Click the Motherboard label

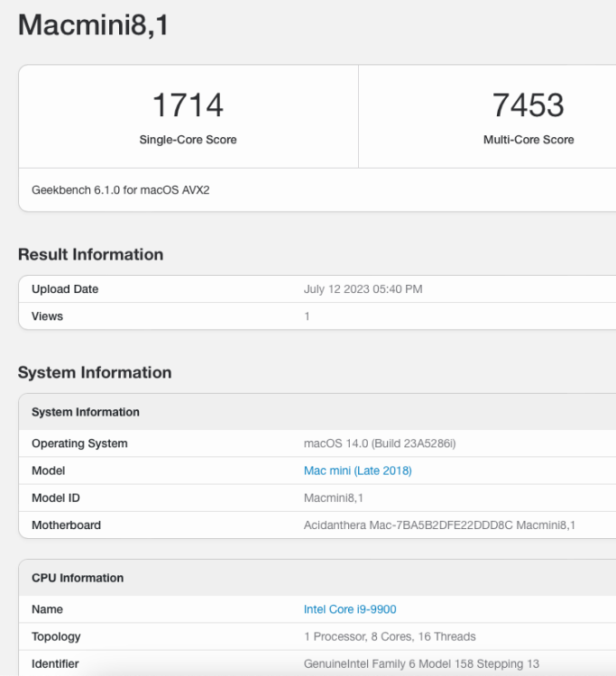point(66,525)
